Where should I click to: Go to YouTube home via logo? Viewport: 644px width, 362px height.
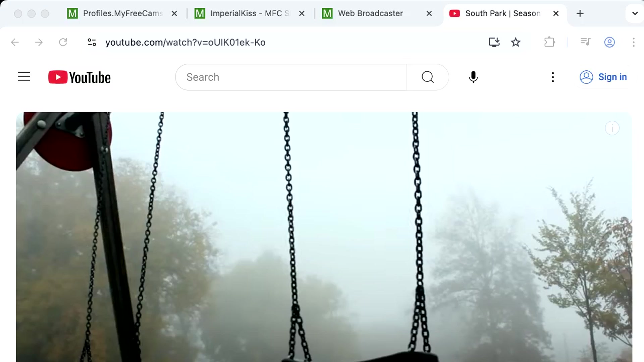tap(79, 77)
